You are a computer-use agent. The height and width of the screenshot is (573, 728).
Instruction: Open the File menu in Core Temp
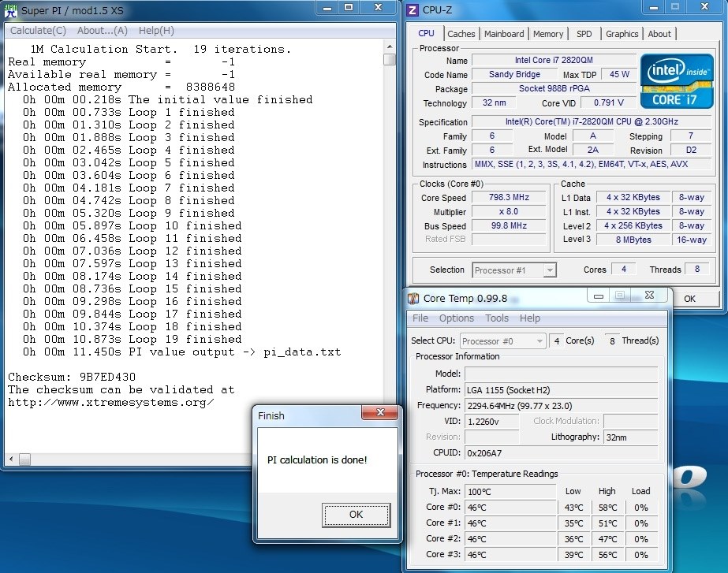point(420,318)
